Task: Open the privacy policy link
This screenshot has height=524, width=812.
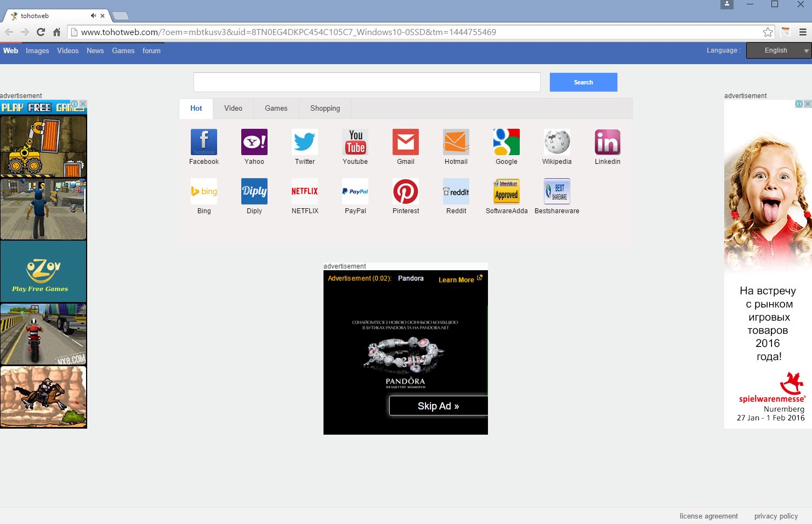Action: tap(776, 516)
